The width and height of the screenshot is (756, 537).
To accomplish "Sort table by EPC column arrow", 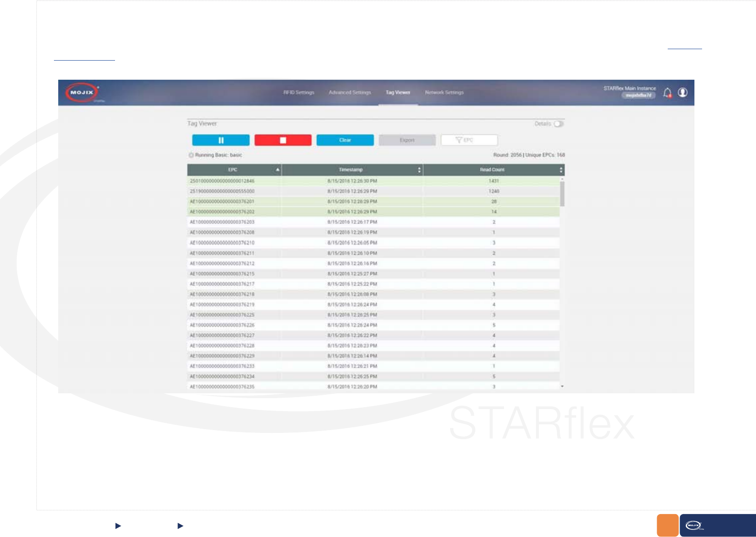I will click(277, 169).
